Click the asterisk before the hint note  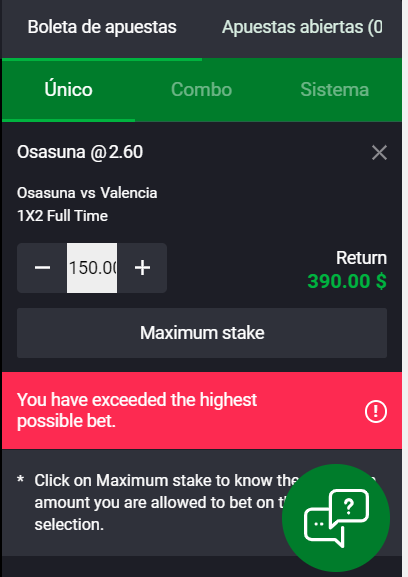pyautogui.click(x=21, y=479)
